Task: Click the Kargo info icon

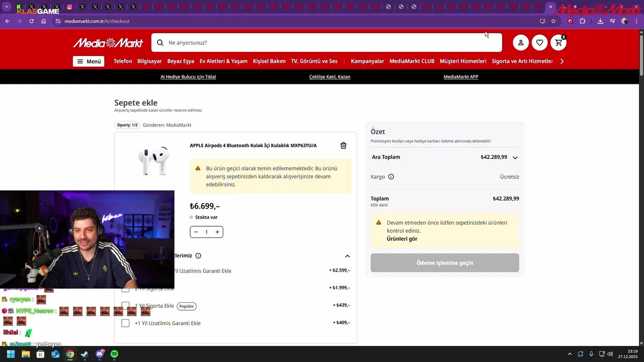Action: point(391,177)
